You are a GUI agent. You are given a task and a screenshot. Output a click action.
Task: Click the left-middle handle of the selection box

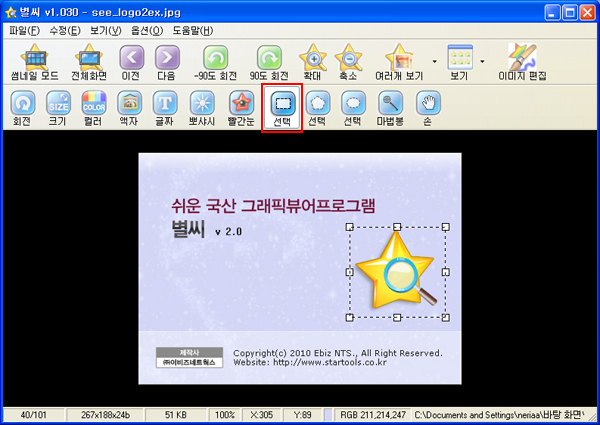[x=349, y=272]
